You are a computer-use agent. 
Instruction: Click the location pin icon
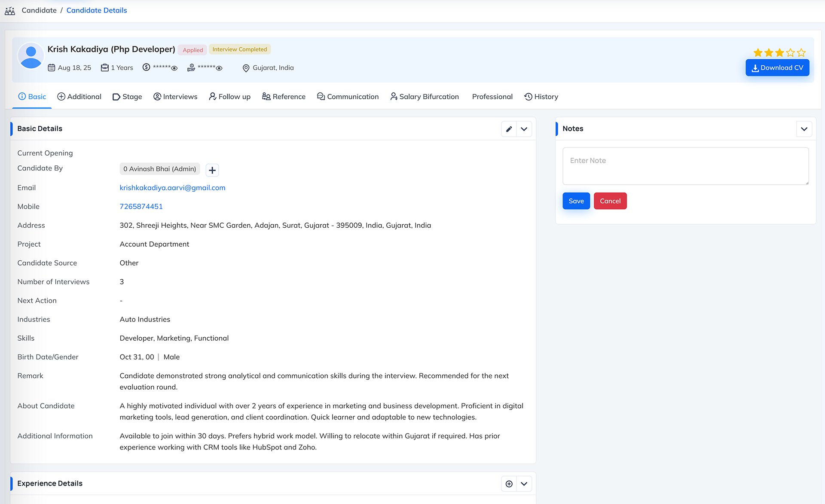(246, 68)
